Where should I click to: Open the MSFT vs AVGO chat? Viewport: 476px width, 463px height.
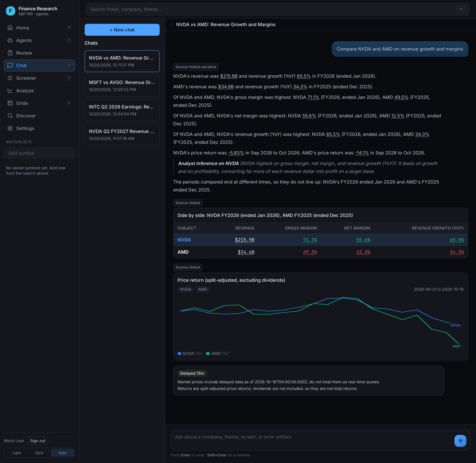(122, 86)
